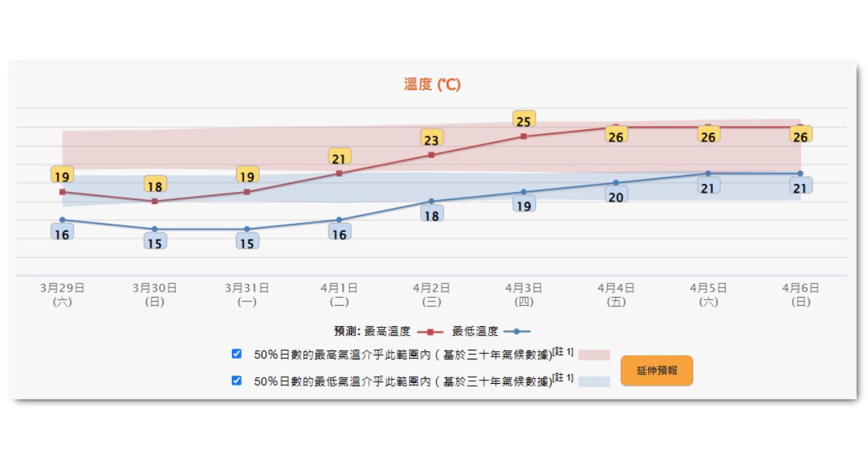
Task: Open note [註 1] beside 最低氣溫 range text
Action: coord(563,378)
